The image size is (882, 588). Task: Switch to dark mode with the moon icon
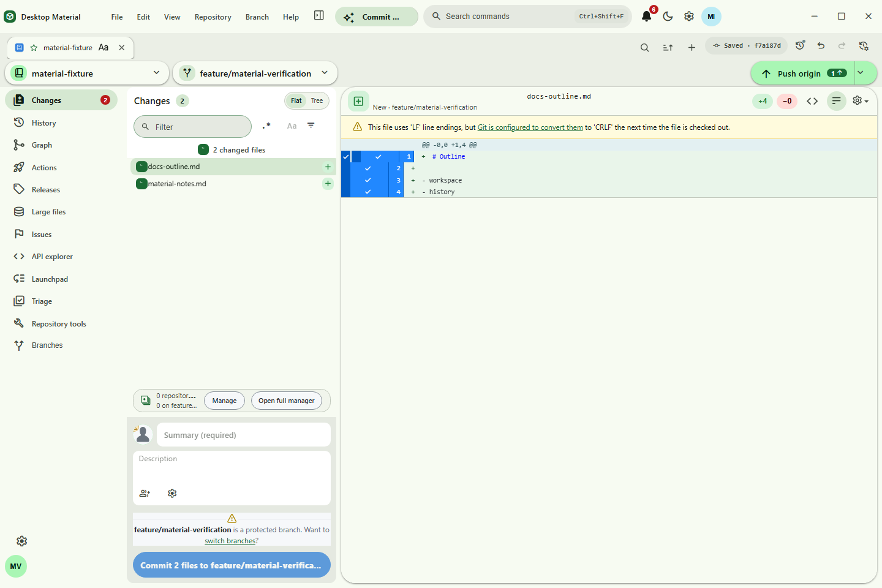[668, 17]
